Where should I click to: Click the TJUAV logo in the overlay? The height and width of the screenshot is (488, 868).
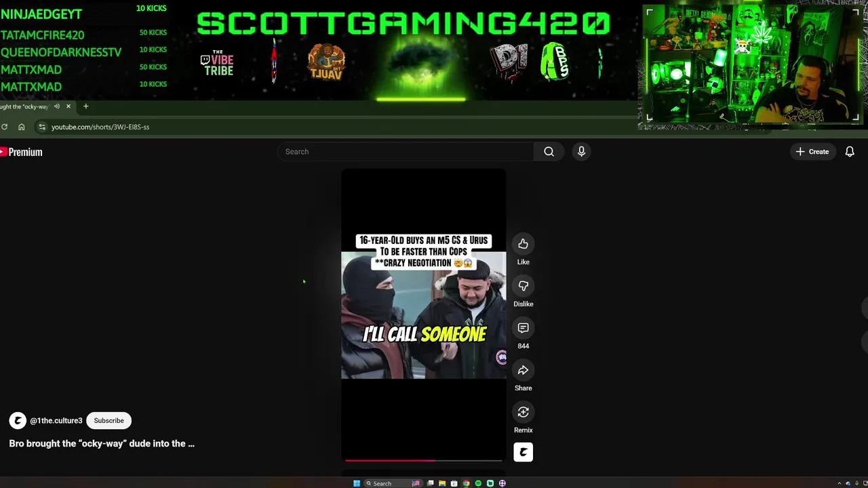tap(326, 62)
